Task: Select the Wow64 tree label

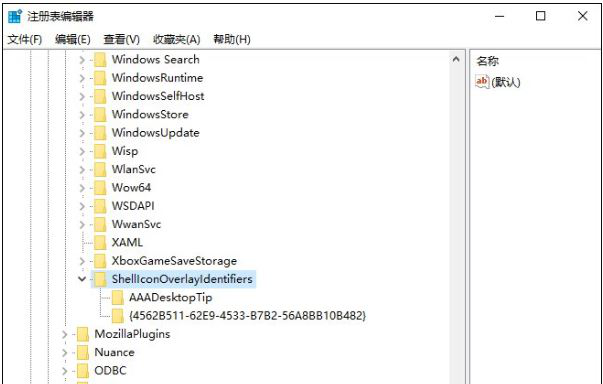Action: [x=131, y=188]
